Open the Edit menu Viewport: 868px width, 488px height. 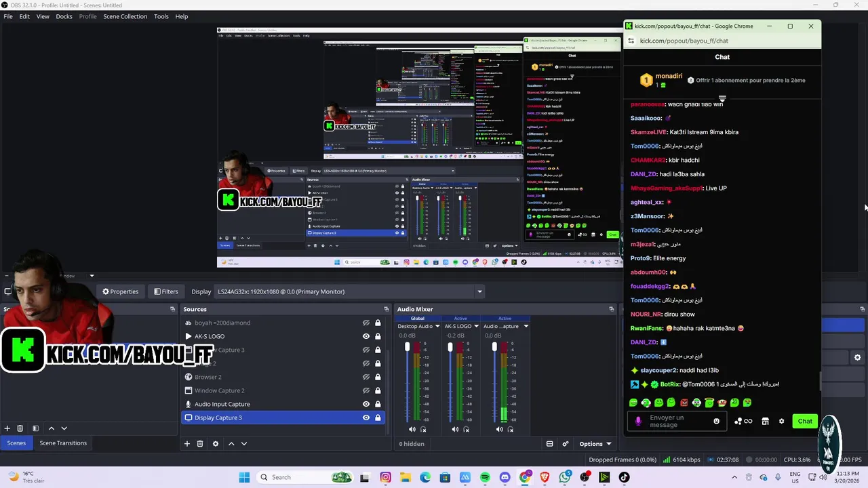pos(24,16)
